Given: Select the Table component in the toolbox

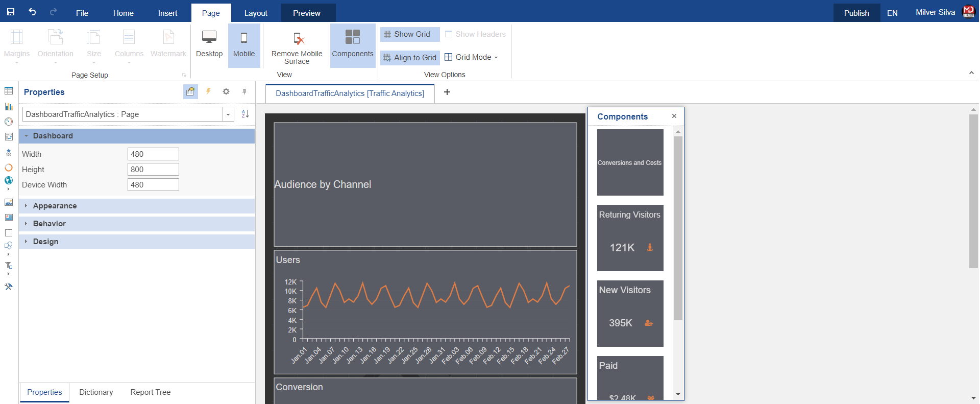Looking at the screenshot, I should [9, 91].
